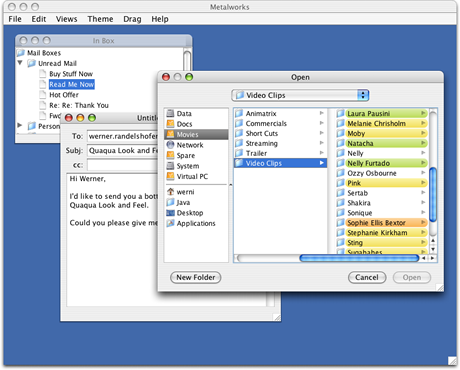Select the Network globe icon
The height and width of the screenshot is (370, 460).
coord(170,145)
